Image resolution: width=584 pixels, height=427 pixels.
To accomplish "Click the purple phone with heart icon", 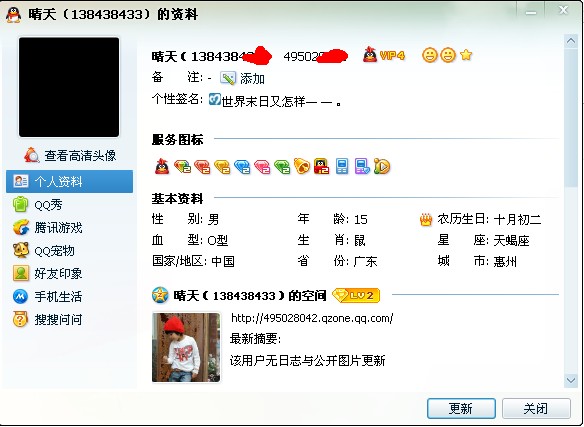I will [x=362, y=166].
